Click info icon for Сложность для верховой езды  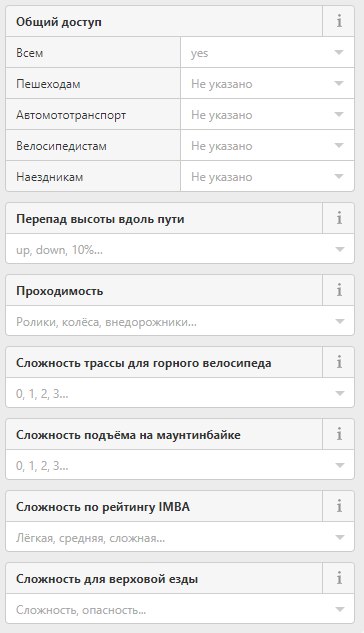[339, 579]
